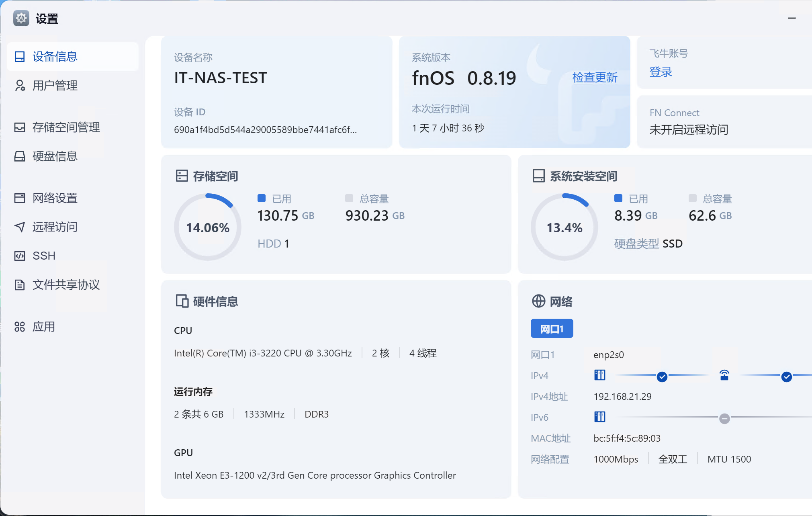Click the MAC address bc:5f:f4:5c:89:03
Screen dimensions: 812x516
coord(627,438)
